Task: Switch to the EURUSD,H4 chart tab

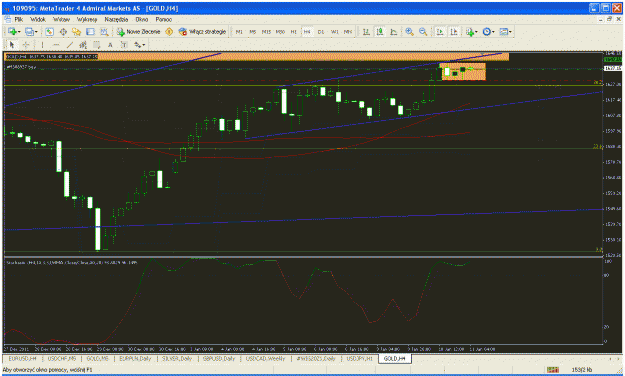Action: pos(22,359)
